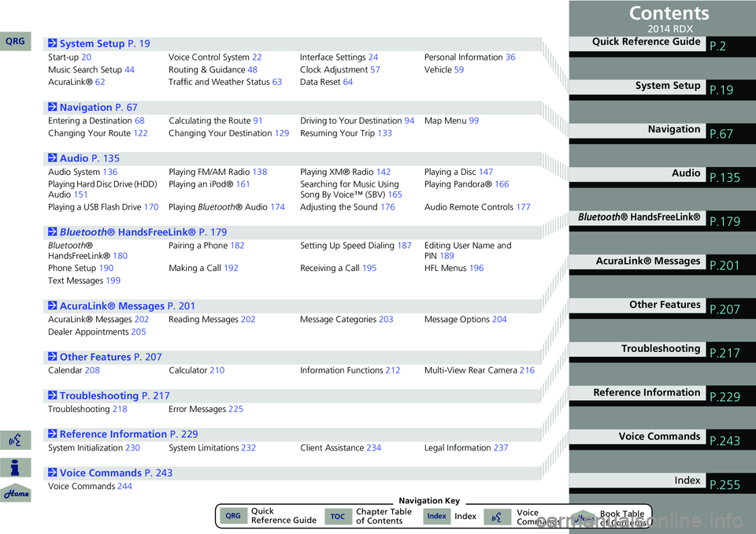
Task: Go to Calculator 210
Action: tap(197, 370)
